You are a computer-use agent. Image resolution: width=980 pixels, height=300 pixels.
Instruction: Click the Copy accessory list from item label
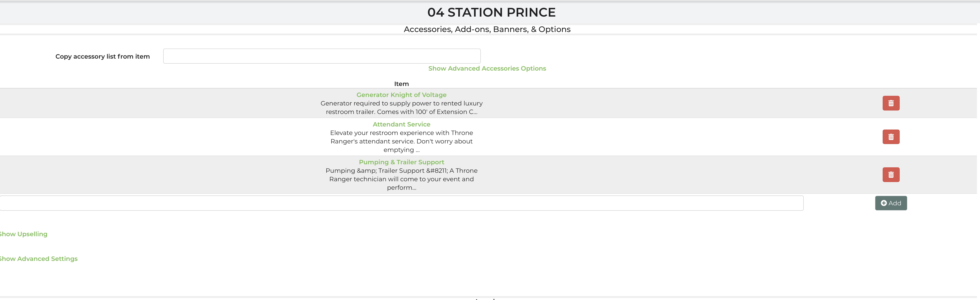102,56
